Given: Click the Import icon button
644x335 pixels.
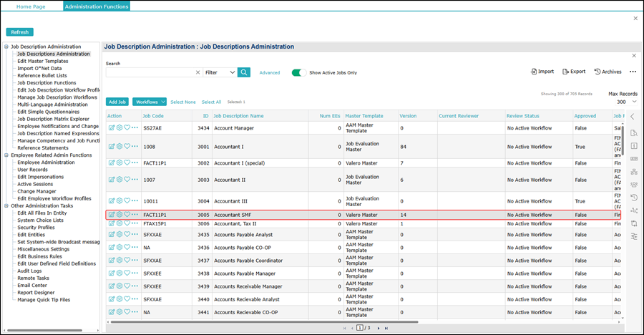Looking at the screenshot, I should pyautogui.click(x=542, y=72).
